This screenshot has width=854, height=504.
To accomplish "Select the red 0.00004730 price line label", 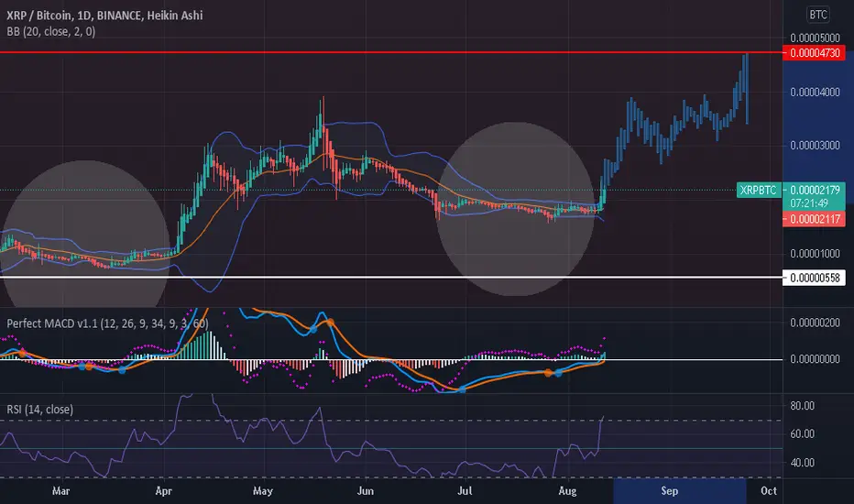I will (815, 53).
